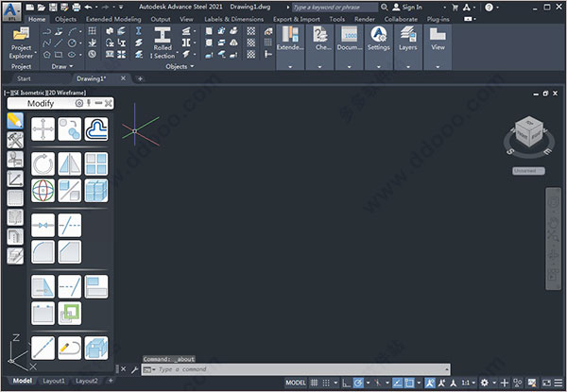The width and height of the screenshot is (567, 392).
Task: Open the Project Explorer button
Action: click(22, 43)
